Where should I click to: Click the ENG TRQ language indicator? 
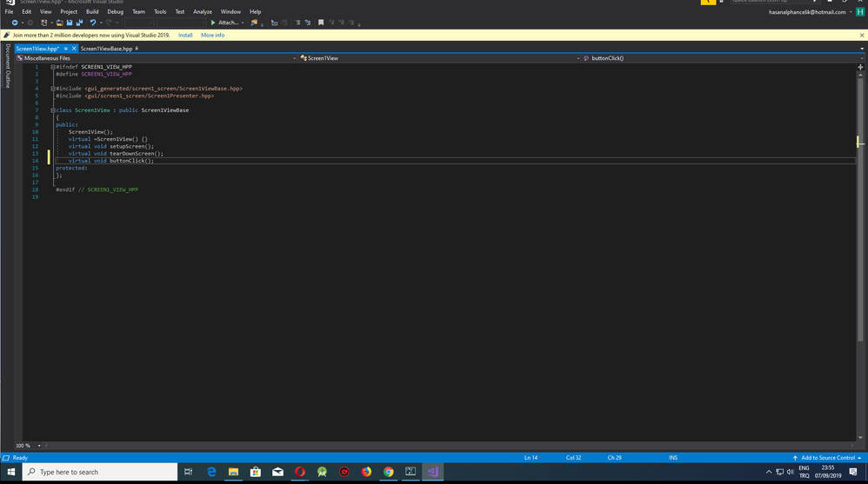point(804,472)
